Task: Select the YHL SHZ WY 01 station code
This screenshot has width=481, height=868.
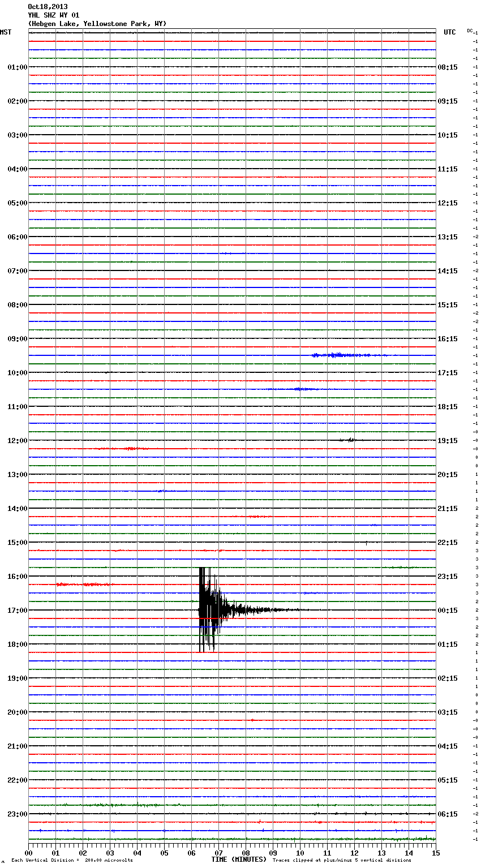Action: [54, 15]
